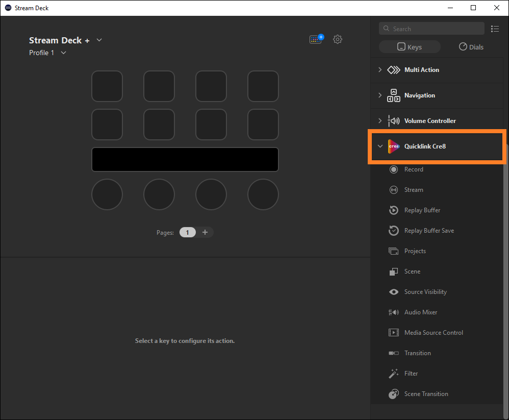Select the Record action icon

393,169
